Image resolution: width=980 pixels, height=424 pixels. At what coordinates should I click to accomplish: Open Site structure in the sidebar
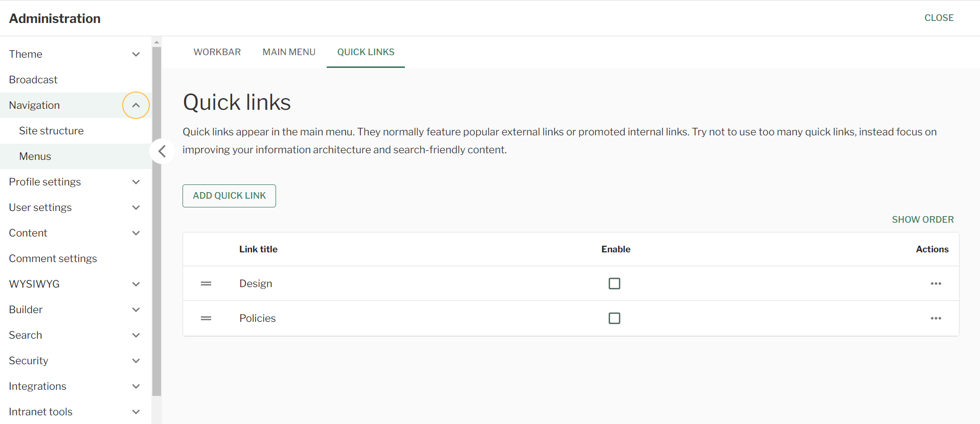[51, 131]
